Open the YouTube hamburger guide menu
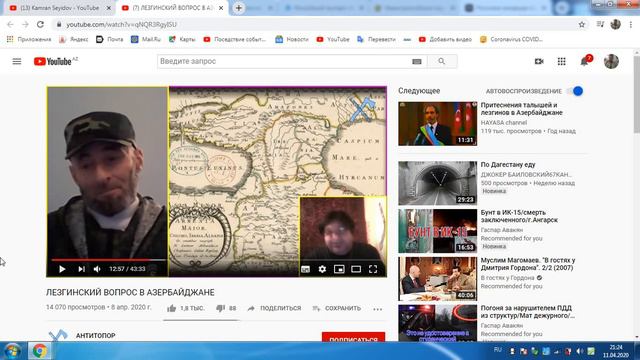 pos(17,61)
